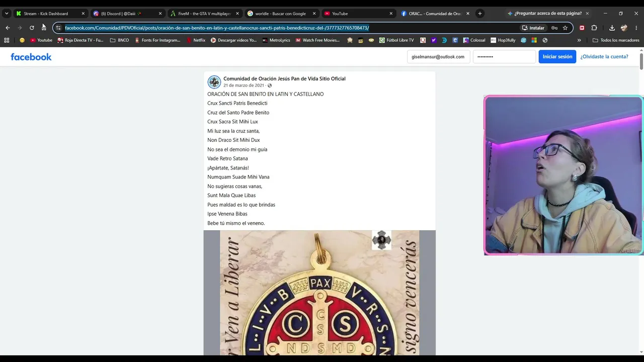Close the Stream - Kick Dashboard tab
Viewport: 644px width, 362px height.
[x=83, y=14]
